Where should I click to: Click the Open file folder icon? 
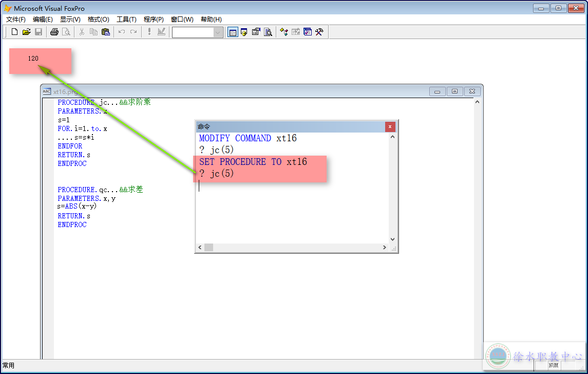pos(26,32)
